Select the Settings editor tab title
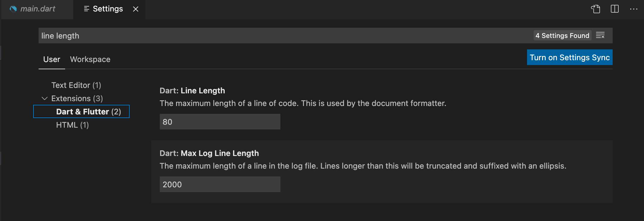The height and width of the screenshot is (221, 644). tap(108, 9)
